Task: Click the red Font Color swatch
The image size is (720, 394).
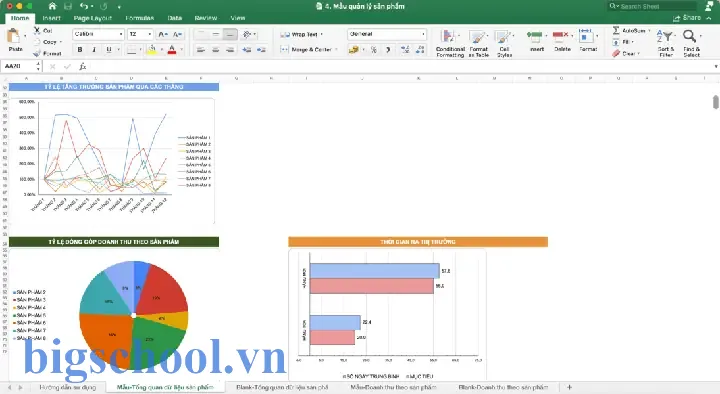Action: point(172,50)
